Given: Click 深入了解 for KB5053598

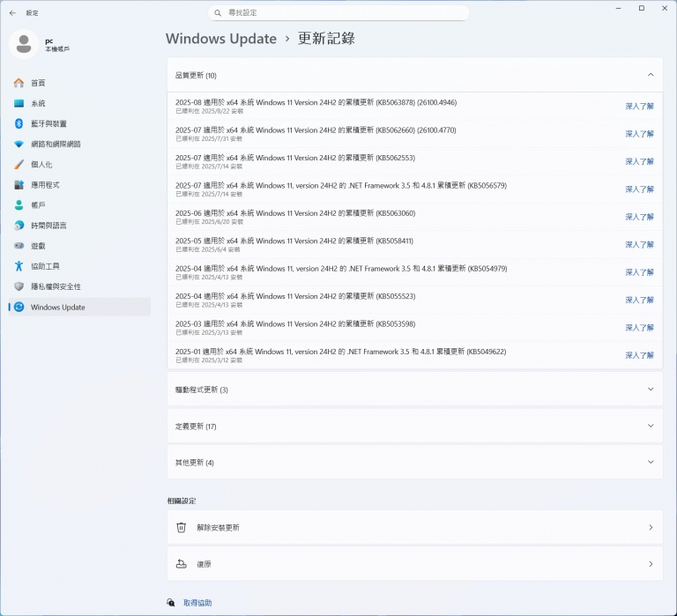Looking at the screenshot, I should pos(639,327).
